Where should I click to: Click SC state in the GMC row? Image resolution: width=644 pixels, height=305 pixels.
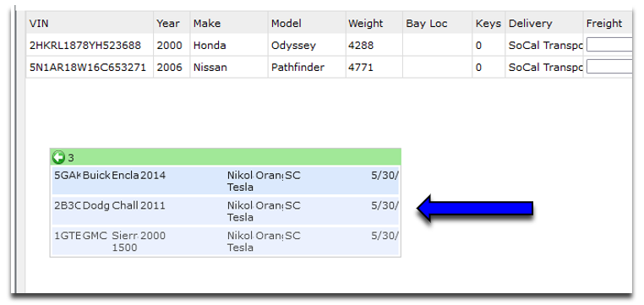tap(292, 236)
